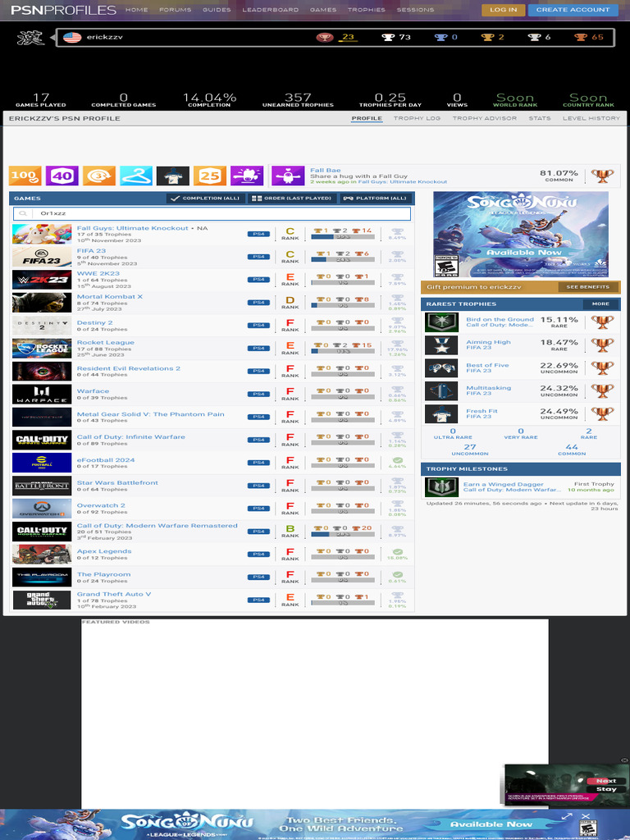Viewport: 630px width, 840px height.
Task: Click the FIFA 23 completion progress bar
Action: tap(343, 260)
